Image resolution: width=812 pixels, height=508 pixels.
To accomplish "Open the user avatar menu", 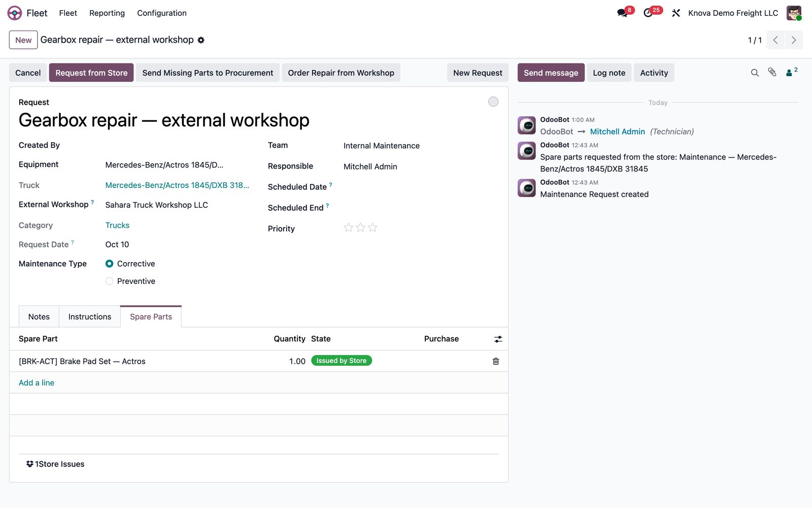I will coord(794,13).
